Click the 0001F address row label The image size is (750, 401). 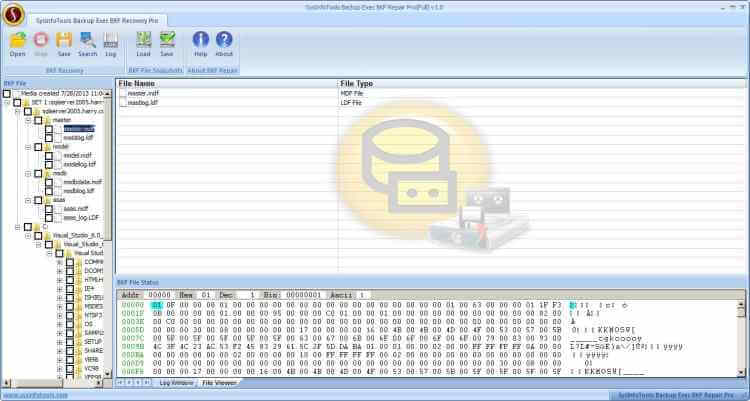tap(132, 313)
